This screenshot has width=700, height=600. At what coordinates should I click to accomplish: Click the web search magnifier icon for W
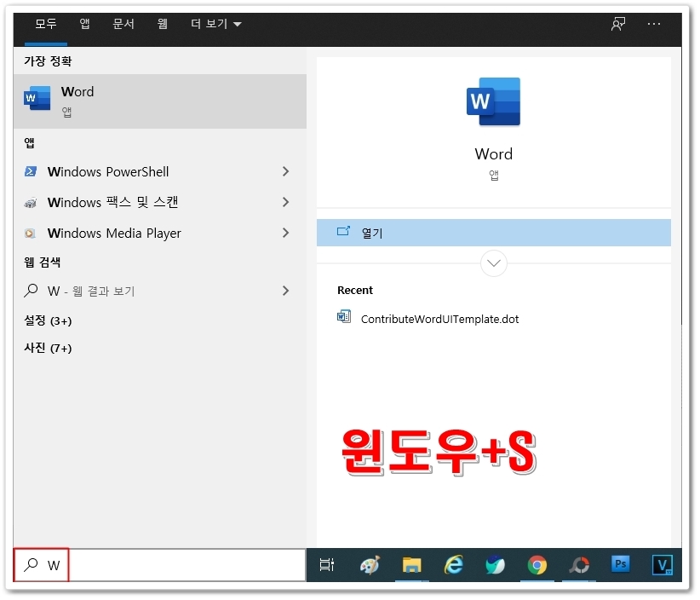(x=31, y=291)
